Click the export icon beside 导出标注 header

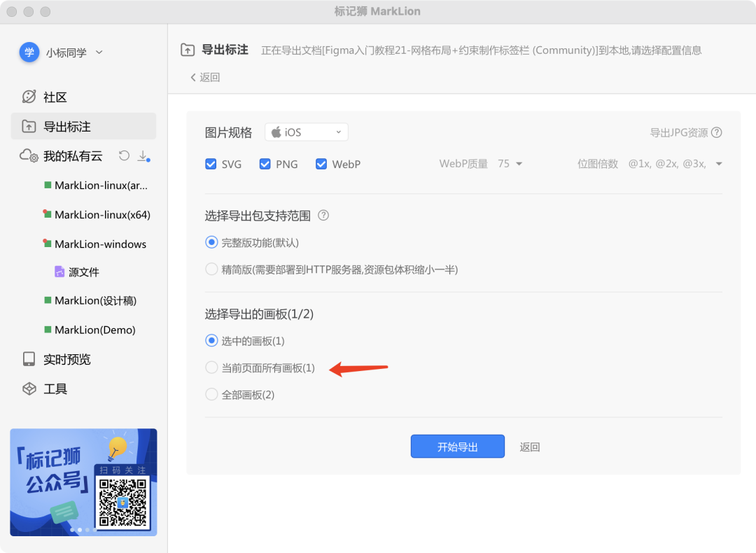(x=186, y=50)
